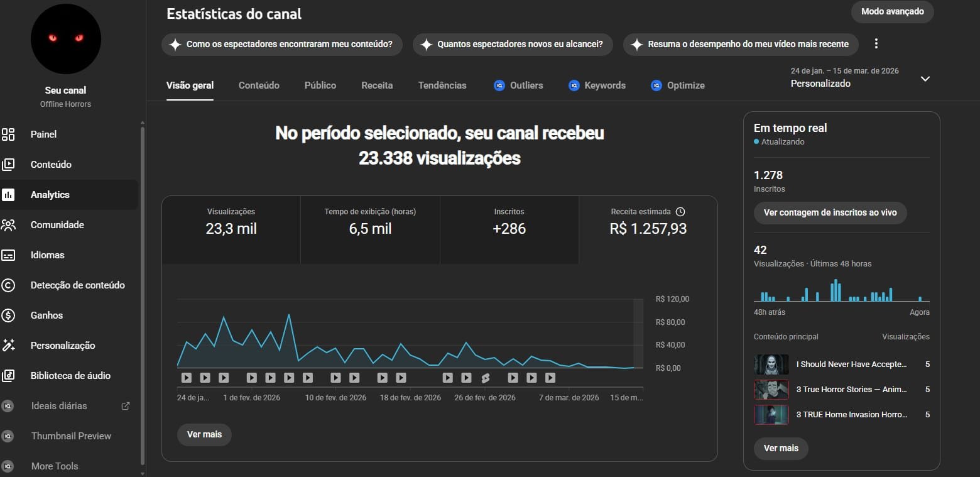Click the Modo avançado button
Viewport: 980px width, 477px height.
pos(892,11)
